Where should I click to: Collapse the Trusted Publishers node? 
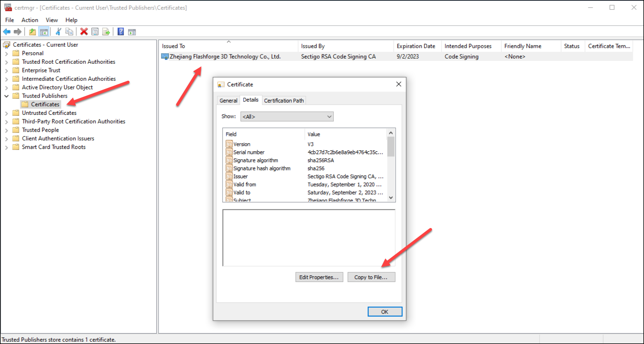click(x=7, y=96)
